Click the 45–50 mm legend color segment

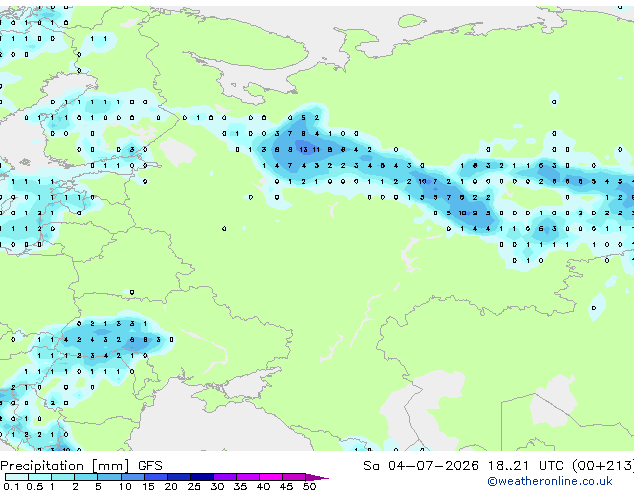pos(294,477)
